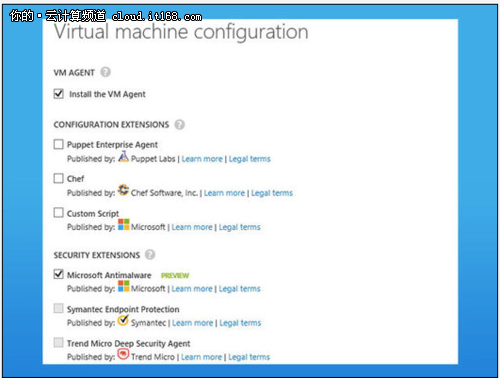Click the VM AGENT section label

tap(74, 73)
